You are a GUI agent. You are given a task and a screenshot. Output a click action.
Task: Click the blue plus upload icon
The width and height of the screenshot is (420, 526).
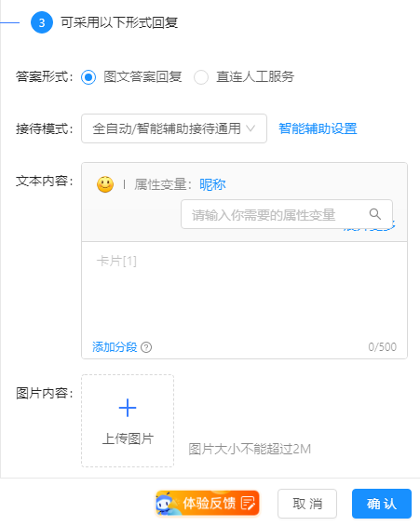pos(128,408)
